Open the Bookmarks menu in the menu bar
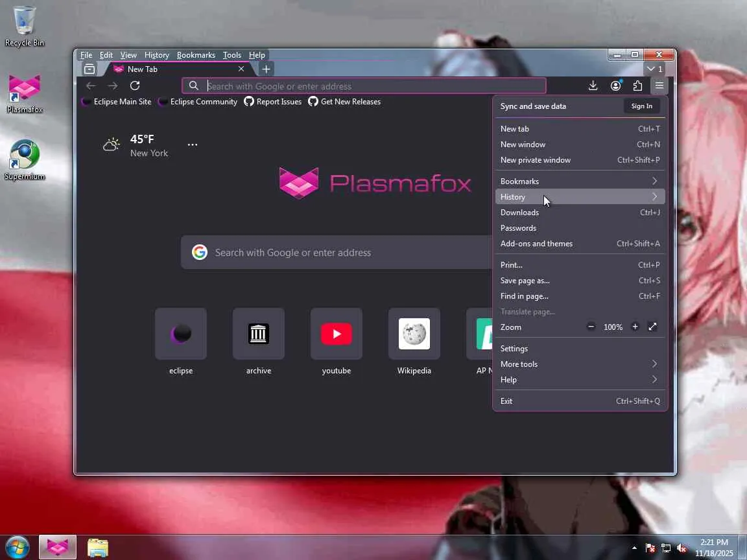 click(x=196, y=55)
